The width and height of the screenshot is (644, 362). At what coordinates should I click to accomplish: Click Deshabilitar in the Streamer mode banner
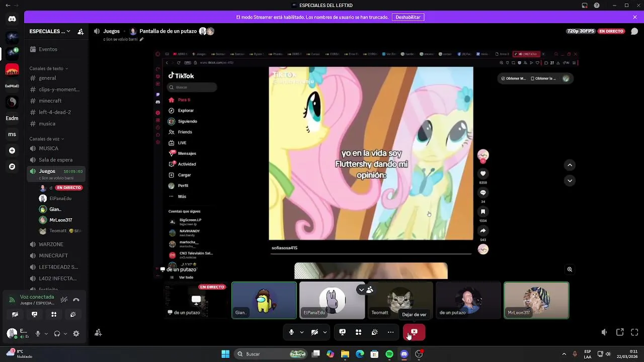tap(408, 17)
